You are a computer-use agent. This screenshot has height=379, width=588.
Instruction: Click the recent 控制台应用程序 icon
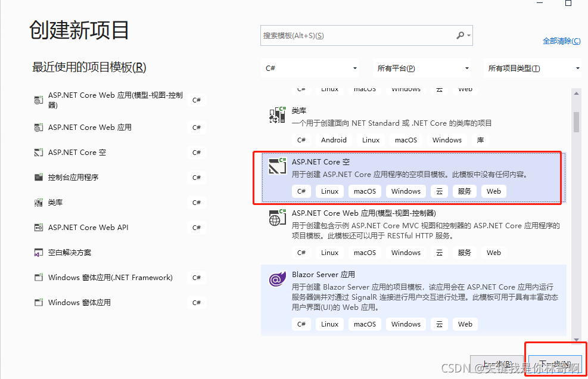coord(39,177)
